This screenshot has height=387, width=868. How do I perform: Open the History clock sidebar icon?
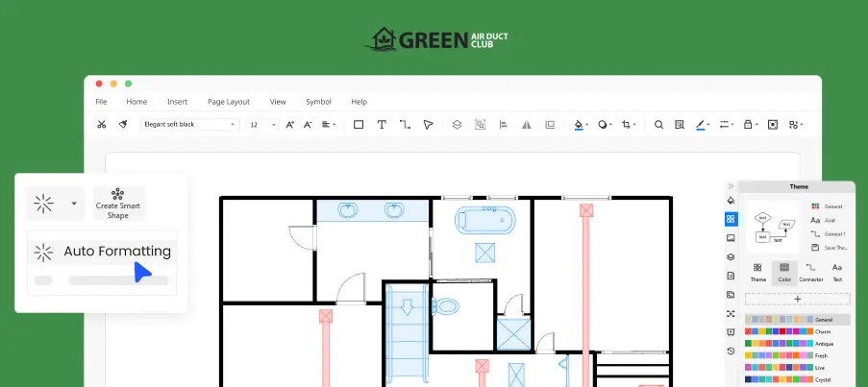[731, 351]
